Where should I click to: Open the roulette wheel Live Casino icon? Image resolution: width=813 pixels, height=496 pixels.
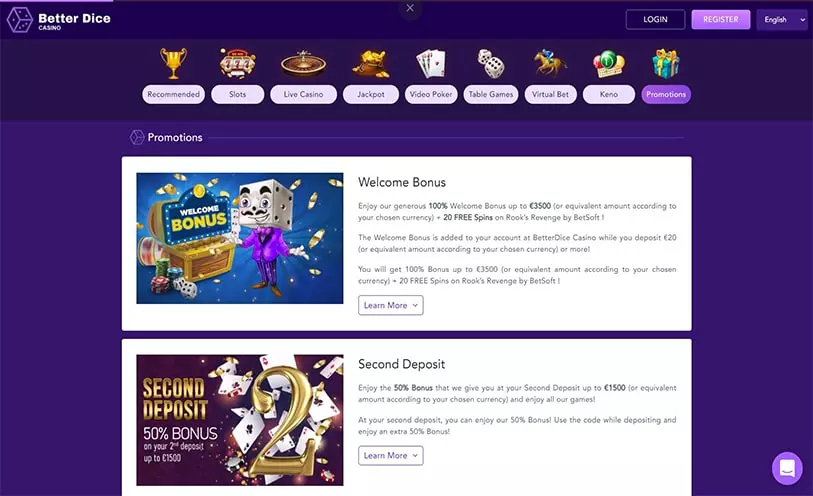point(303,64)
